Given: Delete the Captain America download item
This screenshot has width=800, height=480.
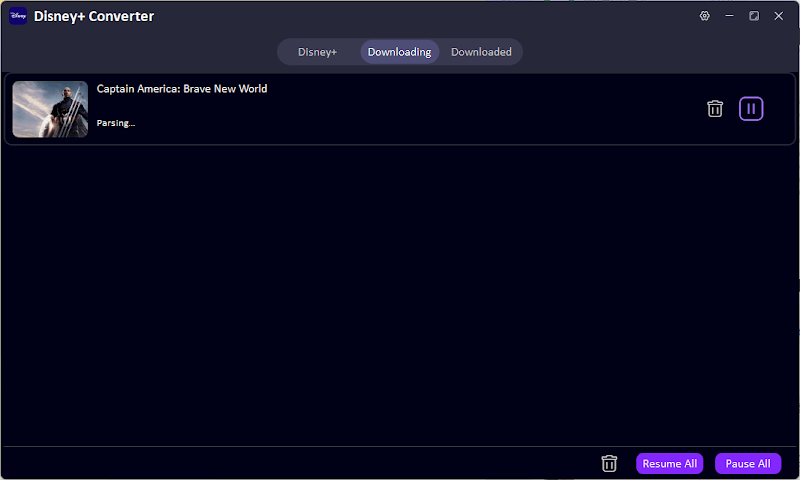Looking at the screenshot, I should (x=715, y=109).
